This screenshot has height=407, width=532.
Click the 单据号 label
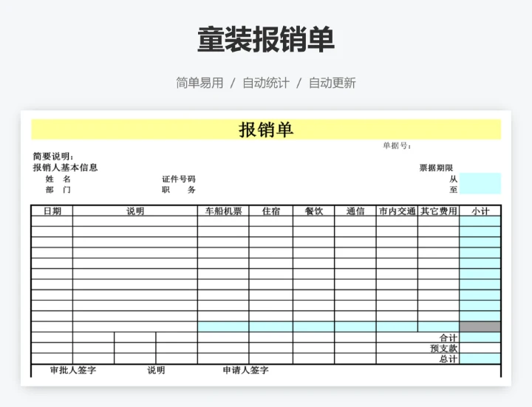397,146
